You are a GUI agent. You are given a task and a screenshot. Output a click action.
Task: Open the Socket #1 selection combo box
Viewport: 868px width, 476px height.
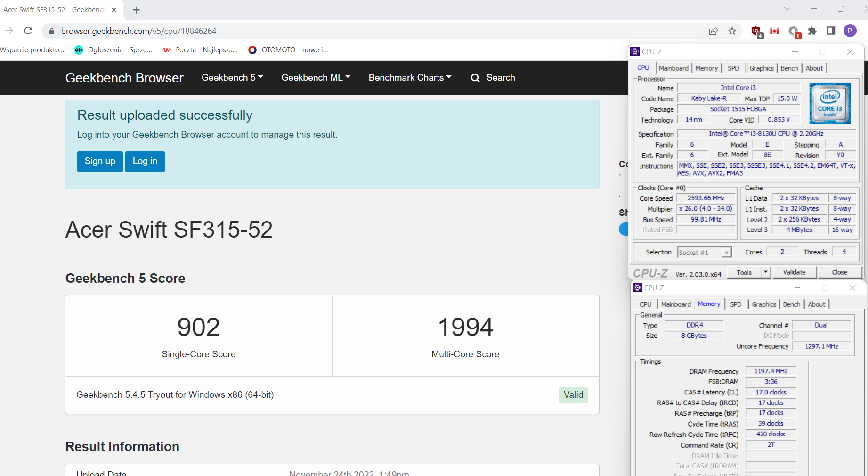(704, 253)
